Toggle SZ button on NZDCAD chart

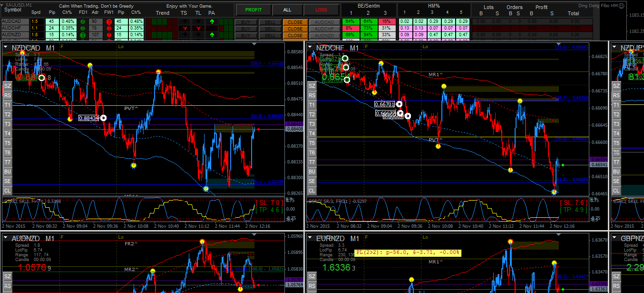pos(7,86)
